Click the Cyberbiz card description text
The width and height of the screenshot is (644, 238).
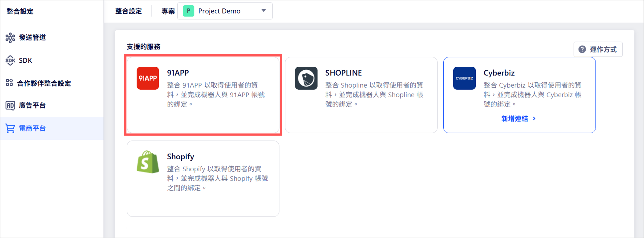tap(532, 95)
